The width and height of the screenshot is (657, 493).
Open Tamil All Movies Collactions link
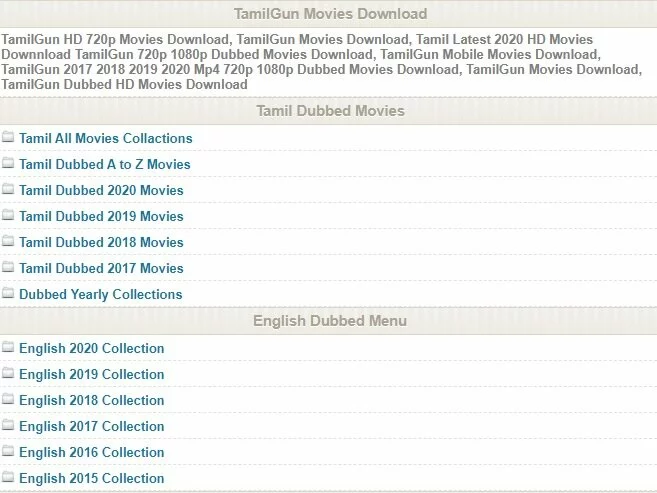[x=106, y=138]
